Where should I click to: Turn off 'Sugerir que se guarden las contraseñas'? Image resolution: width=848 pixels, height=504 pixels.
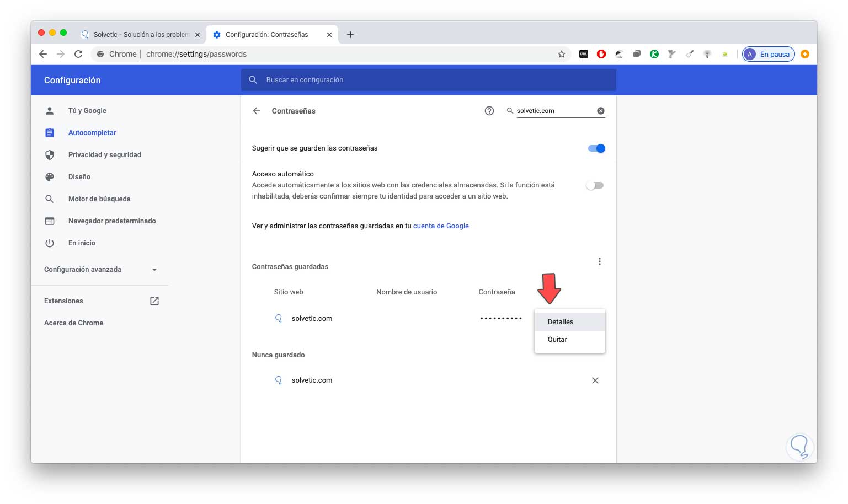[596, 148]
